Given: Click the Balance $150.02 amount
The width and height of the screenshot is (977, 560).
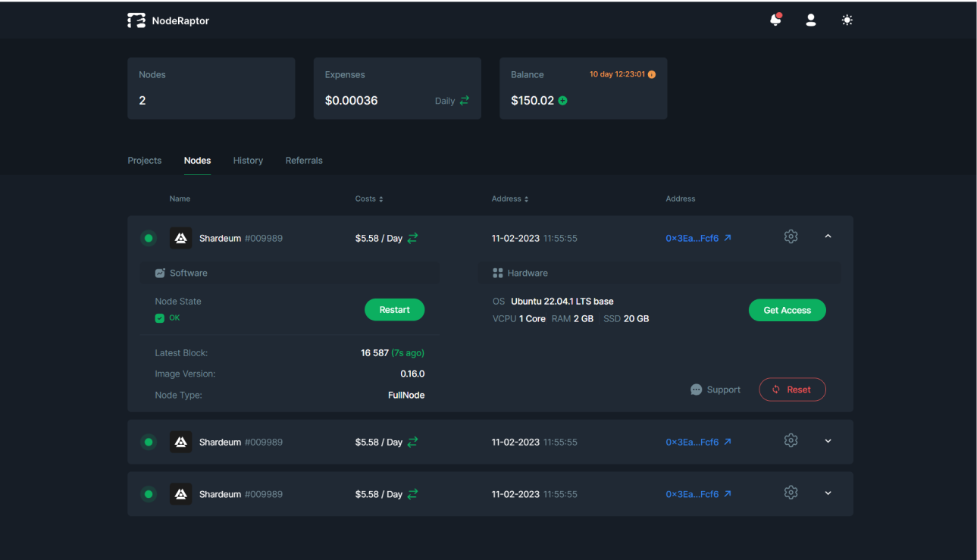Looking at the screenshot, I should click(532, 101).
